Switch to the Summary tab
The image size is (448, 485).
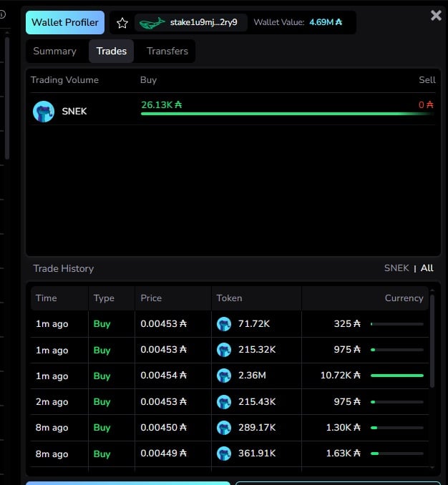click(54, 51)
